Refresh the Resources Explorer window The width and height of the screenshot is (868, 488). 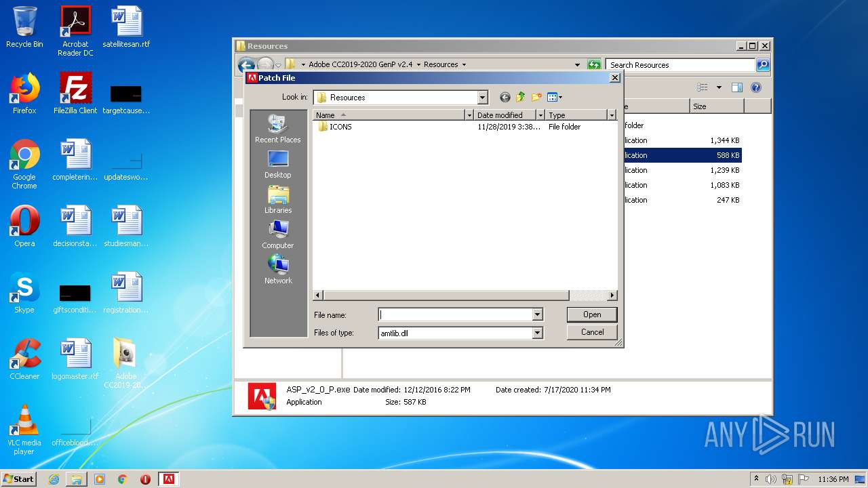tap(594, 65)
